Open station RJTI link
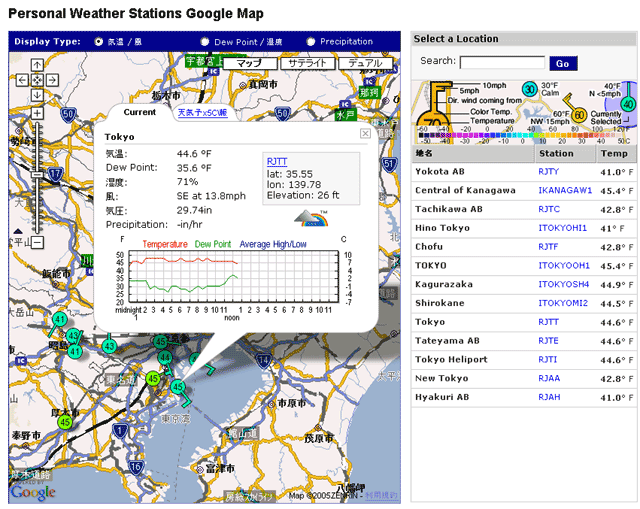 (547, 359)
